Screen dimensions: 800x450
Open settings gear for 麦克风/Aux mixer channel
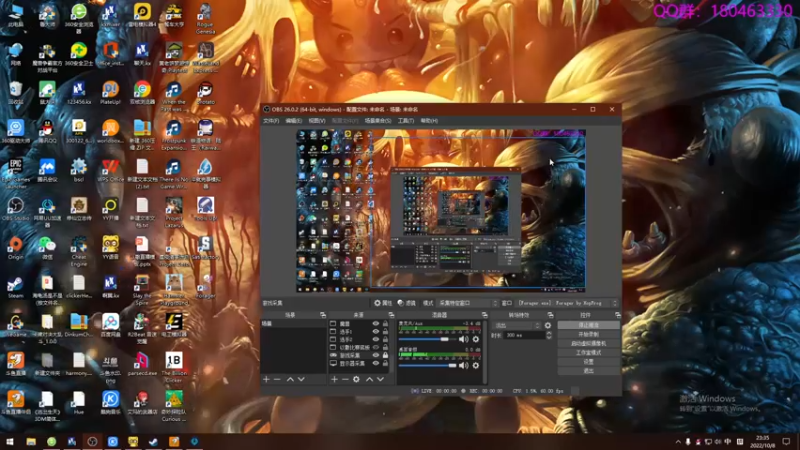pos(476,339)
